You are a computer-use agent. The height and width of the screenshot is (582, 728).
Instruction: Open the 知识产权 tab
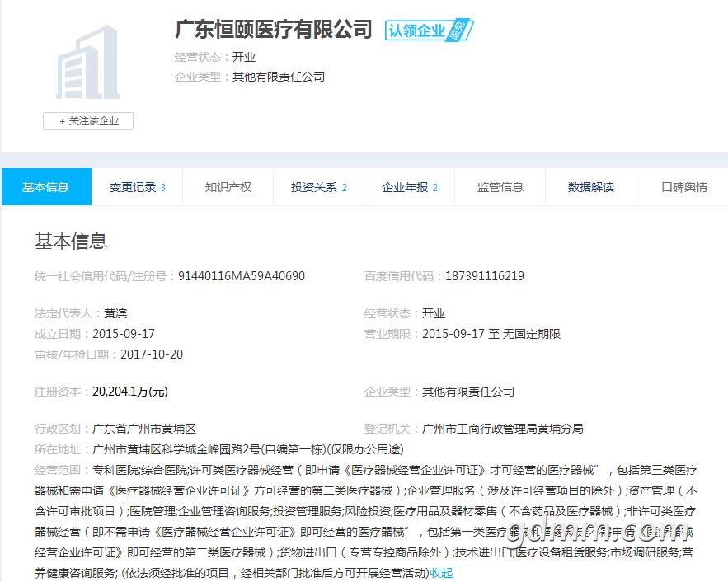[228, 187]
